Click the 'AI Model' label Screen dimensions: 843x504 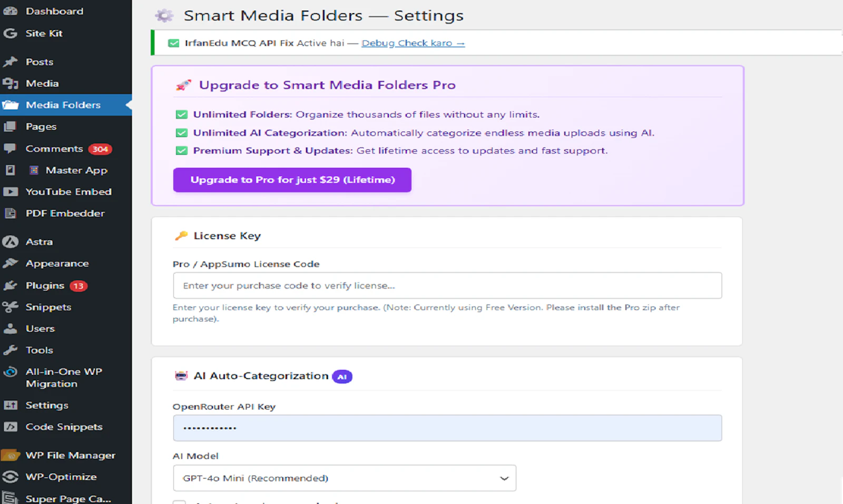click(195, 456)
